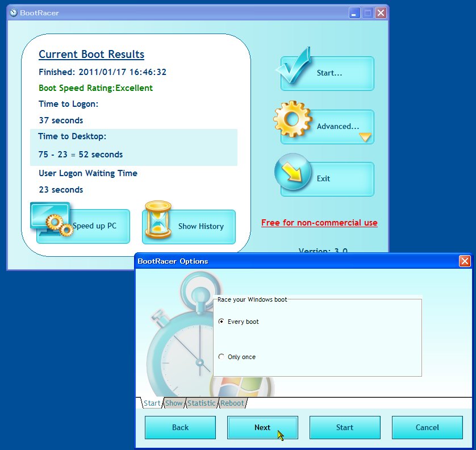The image size is (476, 450).
Task: Go back using the Back button
Action: click(x=180, y=427)
